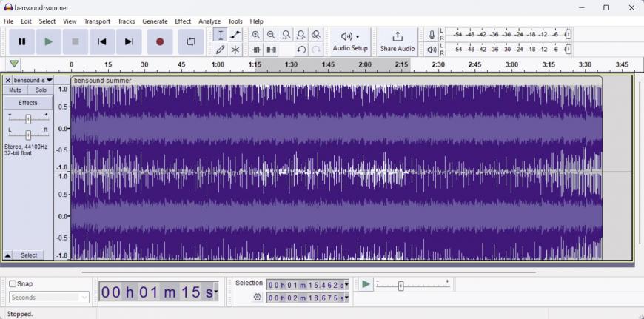Close the bensound-s track with X

click(8, 81)
